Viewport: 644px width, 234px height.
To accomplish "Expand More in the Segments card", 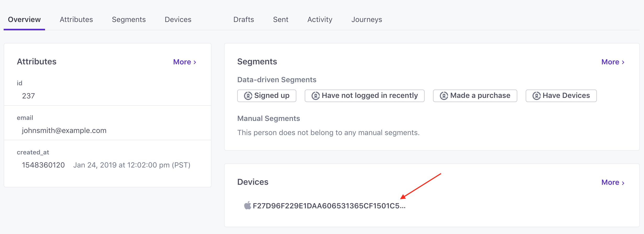I will [x=613, y=62].
